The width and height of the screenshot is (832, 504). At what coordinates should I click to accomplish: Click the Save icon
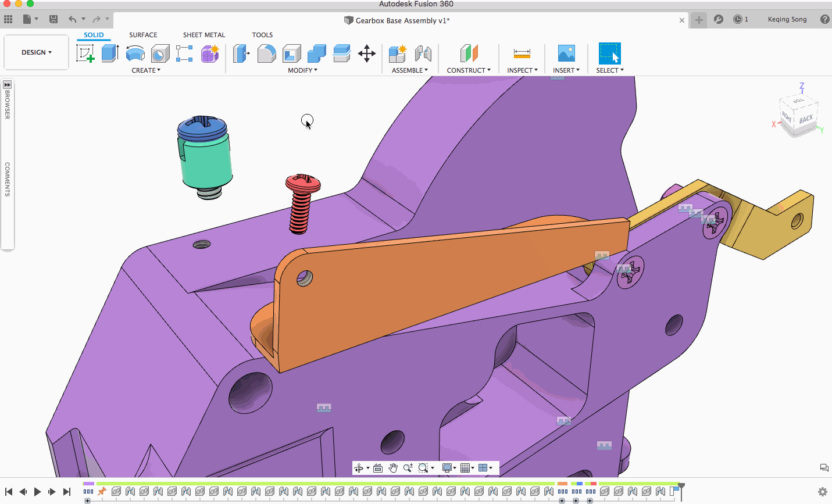tap(53, 19)
